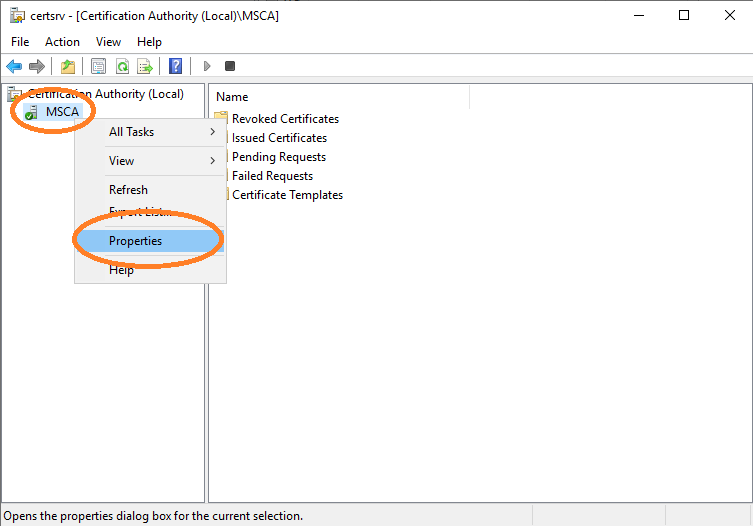756x526 pixels.
Task: Select Properties in the context menu
Action: (x=135, y=241)
